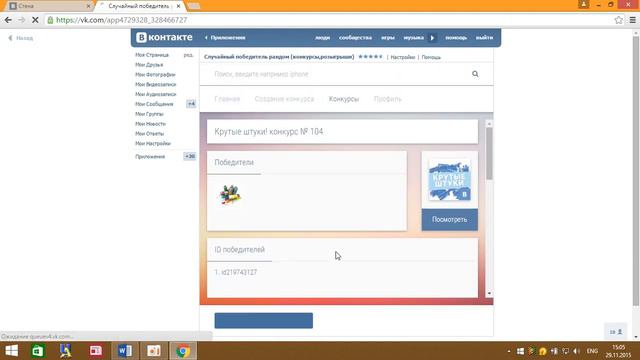Switch to the Главная tab
Viewport: 640px width, 360px height.
click(x=227, y=99)
